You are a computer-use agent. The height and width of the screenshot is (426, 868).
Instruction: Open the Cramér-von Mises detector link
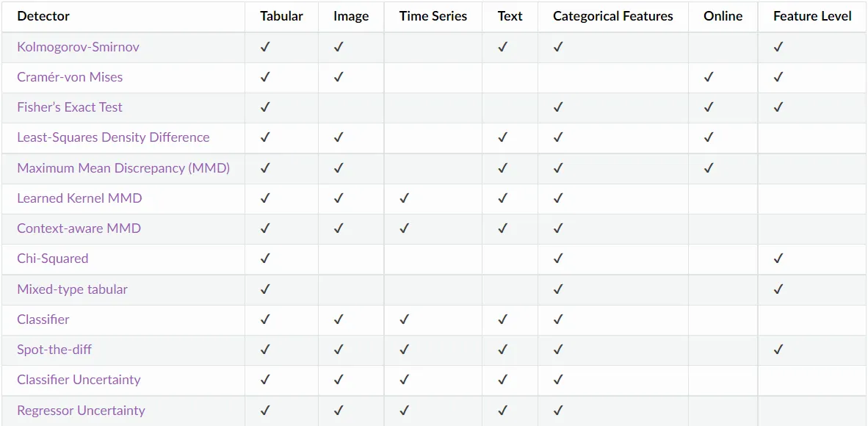tap(70, 77)
